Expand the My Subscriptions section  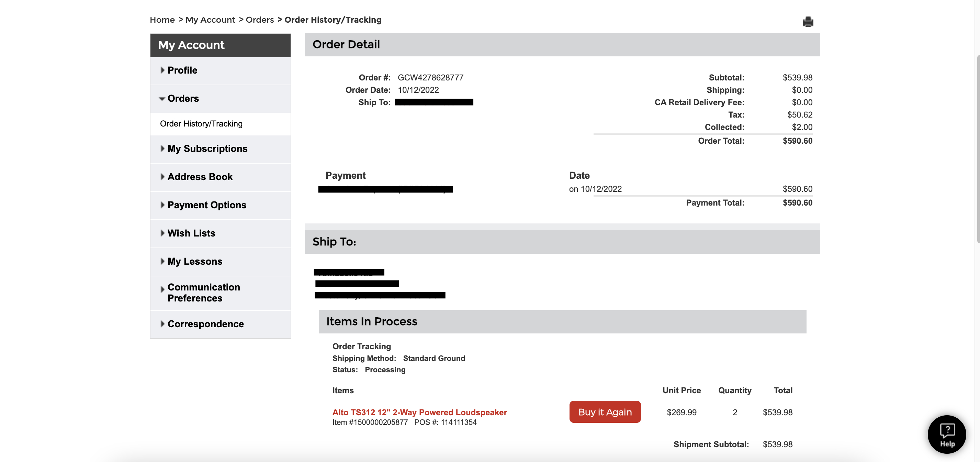pos(207,148)
